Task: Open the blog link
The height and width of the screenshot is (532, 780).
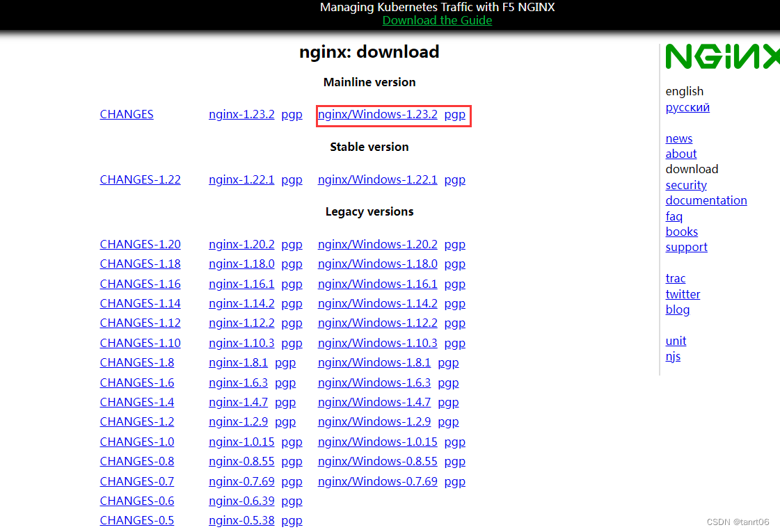Action: (x=678, y=309)
